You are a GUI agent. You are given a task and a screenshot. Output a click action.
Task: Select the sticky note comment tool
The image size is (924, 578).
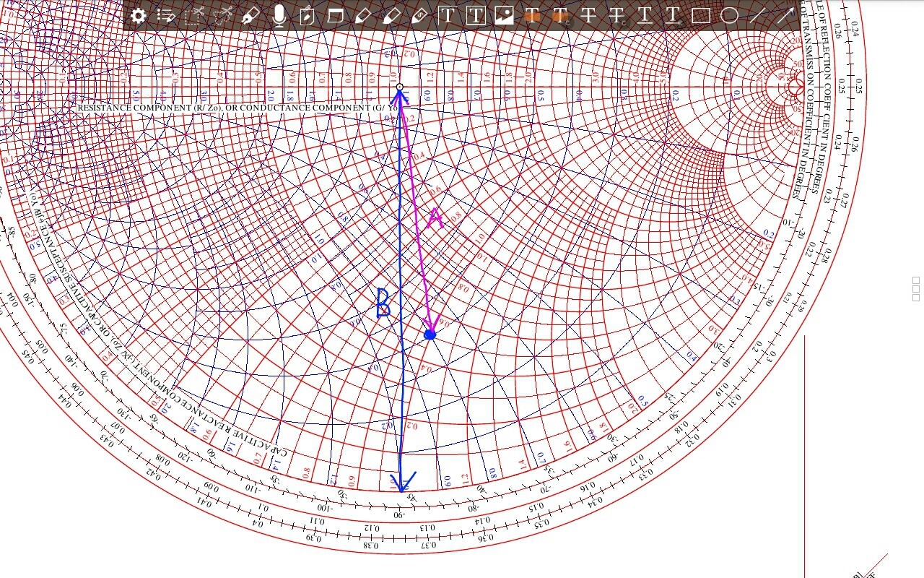tap(335, 15)
